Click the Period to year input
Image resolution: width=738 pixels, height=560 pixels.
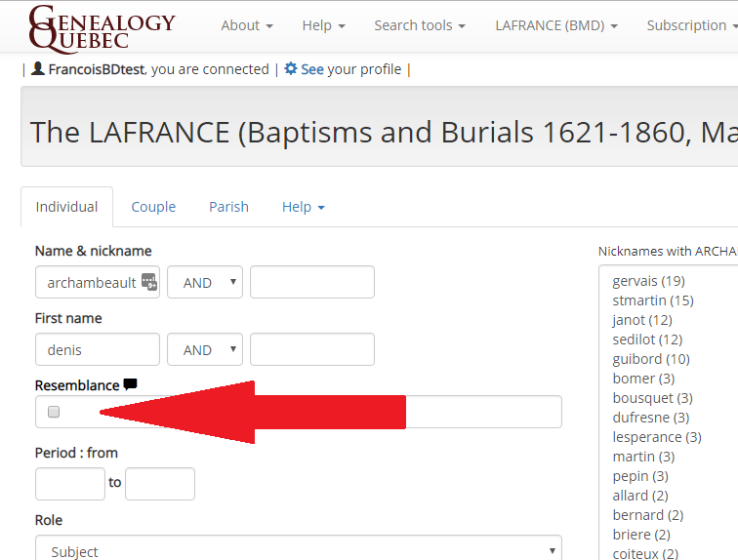point(160,484)
